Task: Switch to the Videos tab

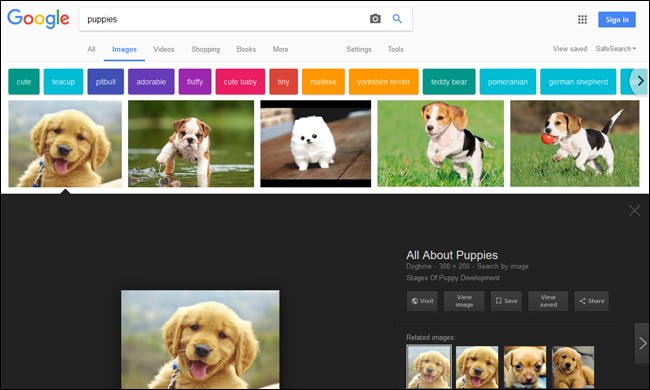Action: tap(164, 49)
